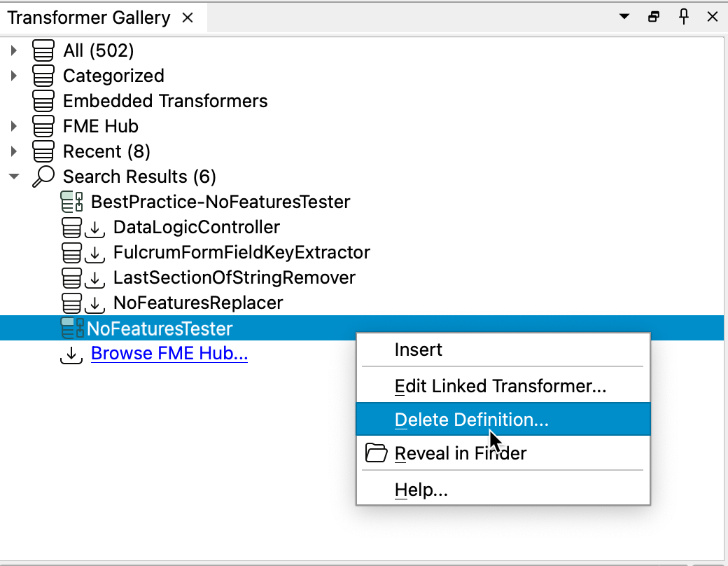728x566 pixels.
Task: Expand the Categorized tree node
Action: click(14, 76)
